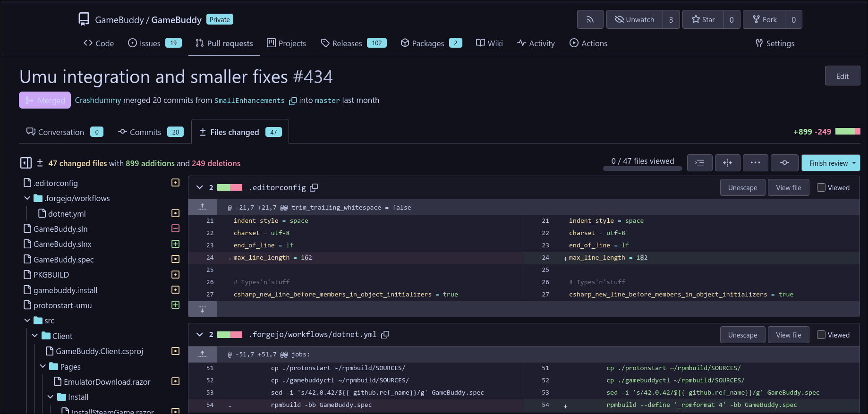This screenshot has width=868, height=414.
Task: Open the Projects tab
Action: (286, 43)
